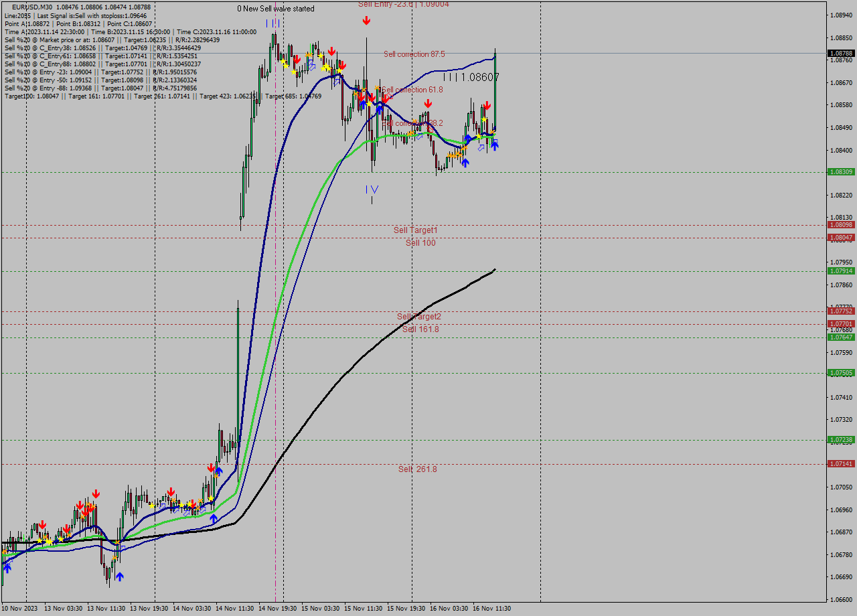Click the 'Entry -23: 1.09004' line
The height and width of the screenshot is (616, 857).
(x=100, y=72)
